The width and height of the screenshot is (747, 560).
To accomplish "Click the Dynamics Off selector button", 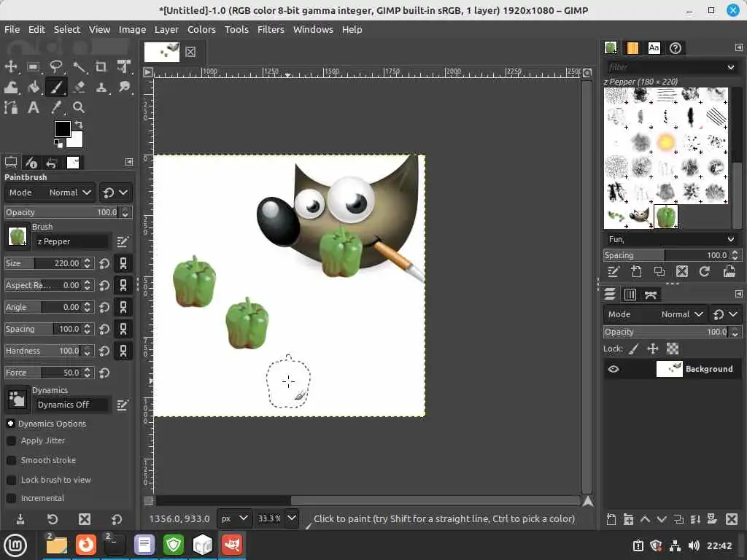I will tap(18, 399).
